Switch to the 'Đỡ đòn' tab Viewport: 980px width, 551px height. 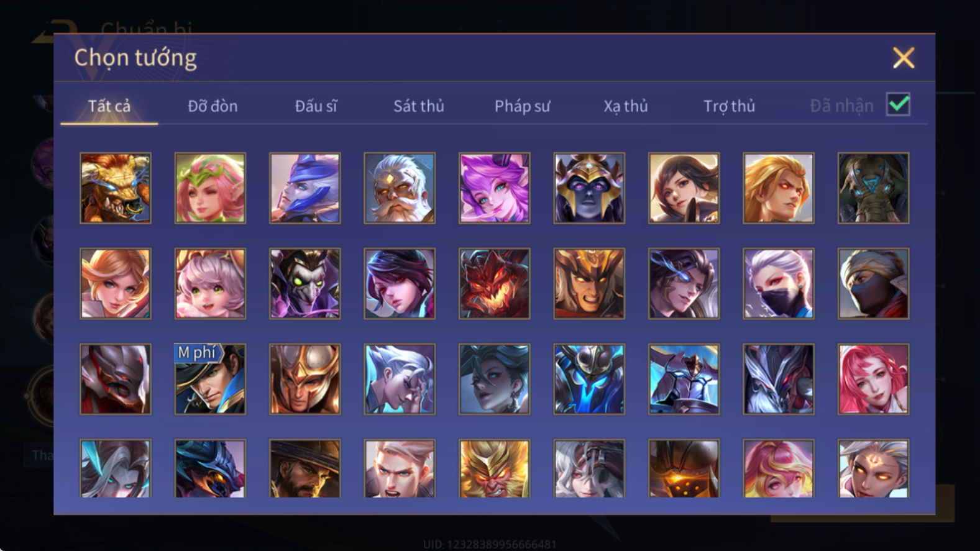pos(213,106)
